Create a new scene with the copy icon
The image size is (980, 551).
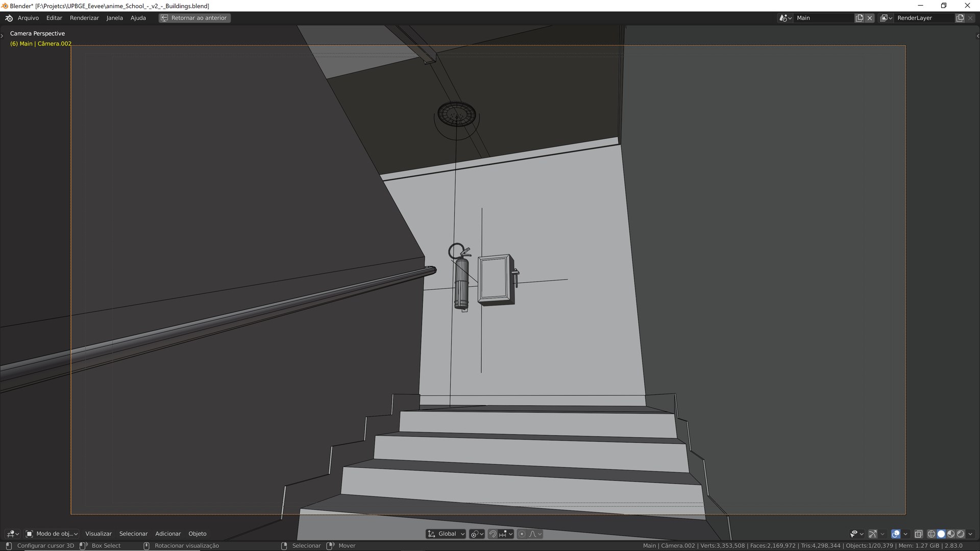pos(860,18)
